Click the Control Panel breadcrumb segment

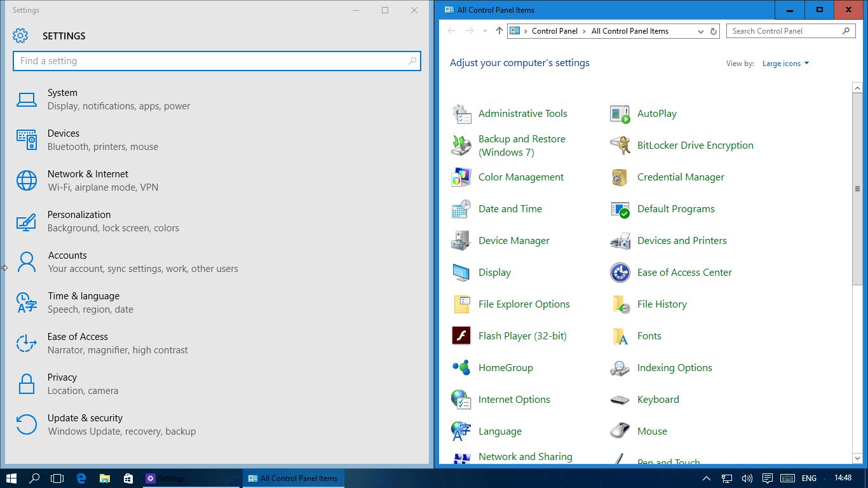point(555,31)
